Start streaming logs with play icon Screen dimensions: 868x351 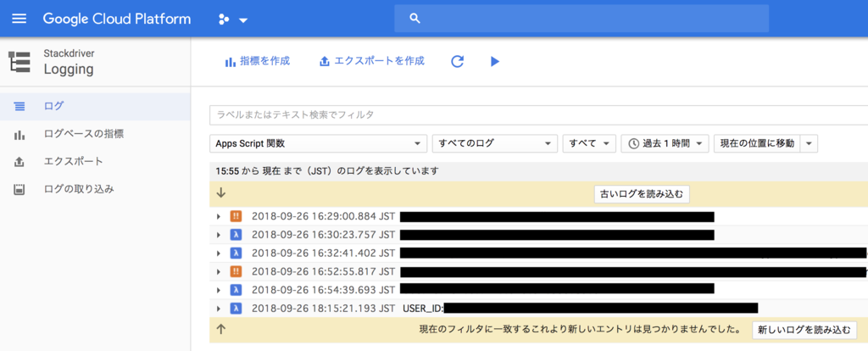[x=495, y=61]
